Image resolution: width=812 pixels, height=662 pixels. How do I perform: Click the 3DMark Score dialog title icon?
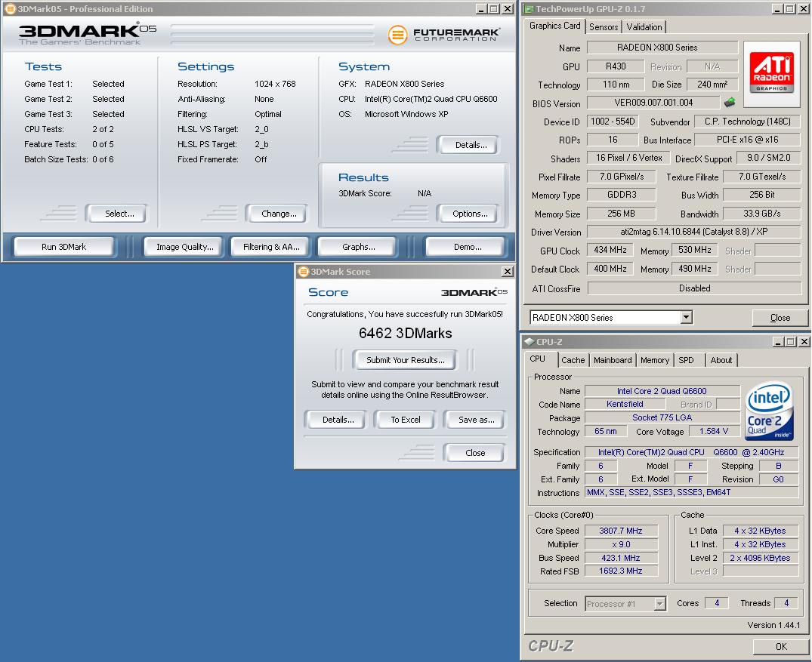[x=304, y=271]
